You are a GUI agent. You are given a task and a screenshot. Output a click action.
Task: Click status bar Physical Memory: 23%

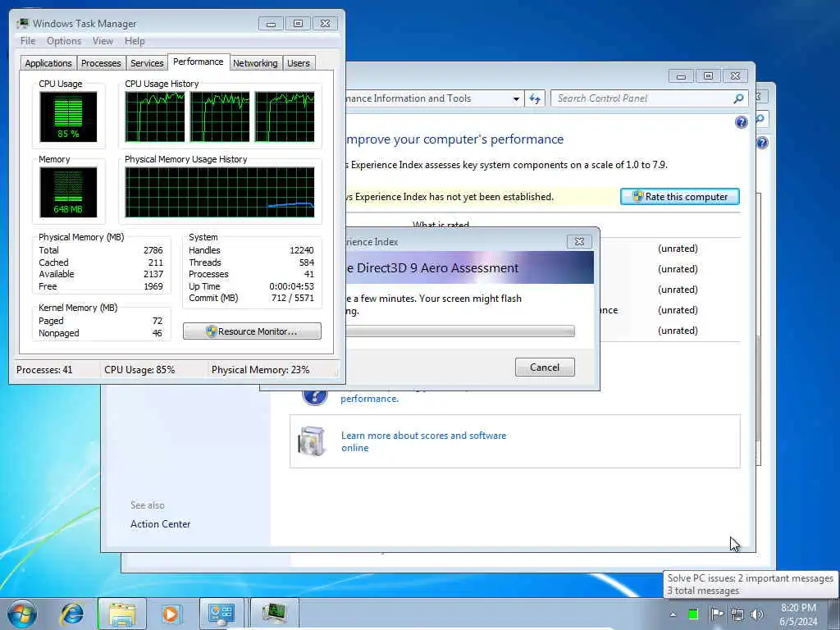[x=260, y=370]
